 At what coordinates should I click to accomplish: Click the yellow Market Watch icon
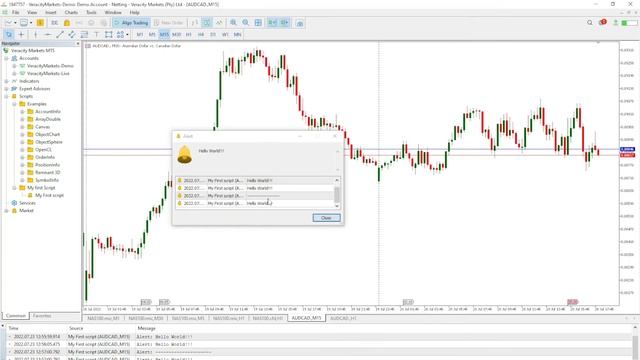click(40, 23)
